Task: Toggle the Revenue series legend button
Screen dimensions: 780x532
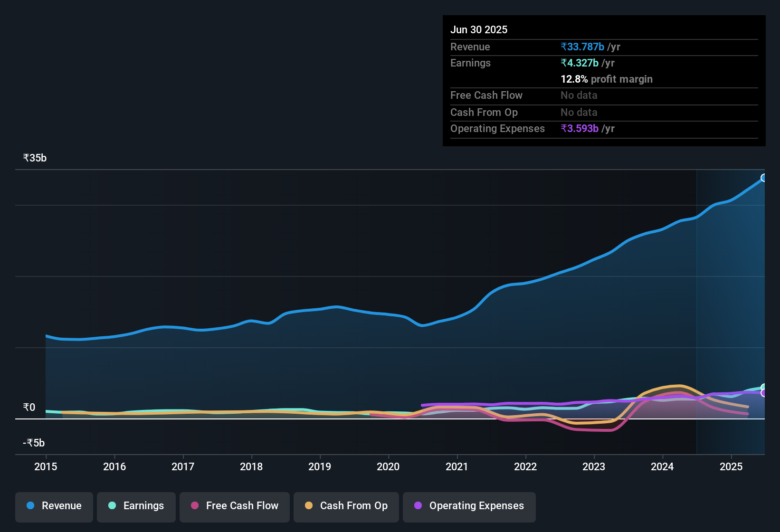Action: pos(54,506)
